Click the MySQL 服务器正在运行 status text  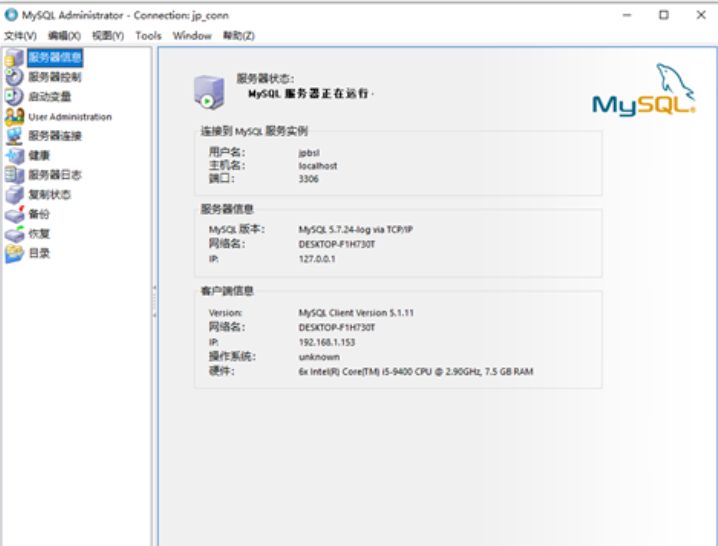click(x=310, y=93)
